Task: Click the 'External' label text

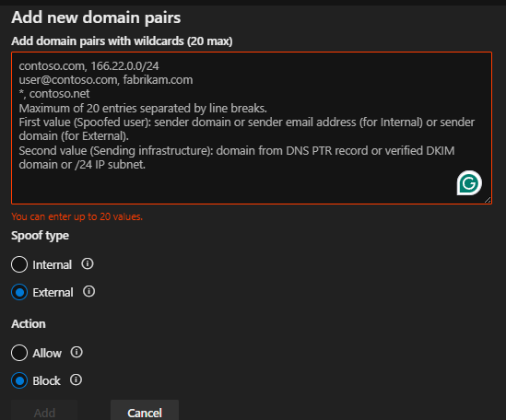Action: pyautogui.click(x=53, y=293)
